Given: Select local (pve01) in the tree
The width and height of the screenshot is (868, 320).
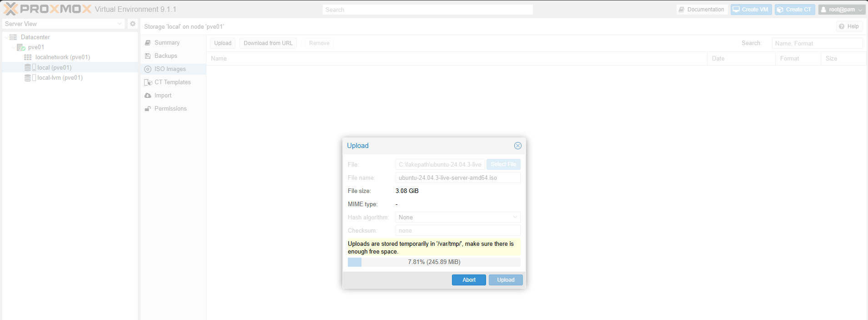Looking at the screenshot, I should pos(70,67).
